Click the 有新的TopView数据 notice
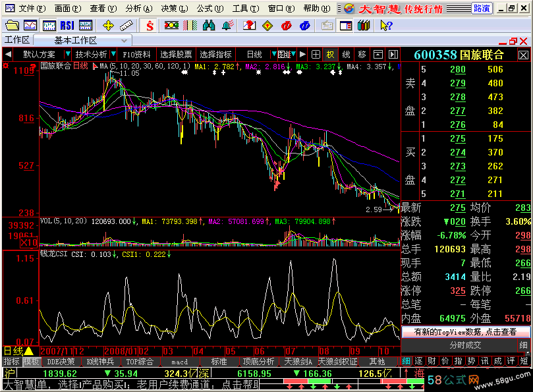Image resolution: width=533 pixels, height=392 pixels. (465, 332)
